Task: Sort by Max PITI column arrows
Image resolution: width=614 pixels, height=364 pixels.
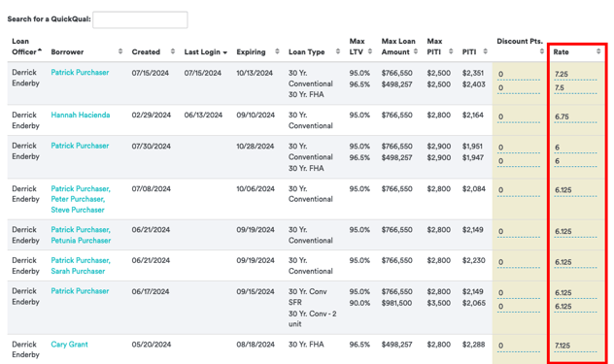Action: click(451, 51)
